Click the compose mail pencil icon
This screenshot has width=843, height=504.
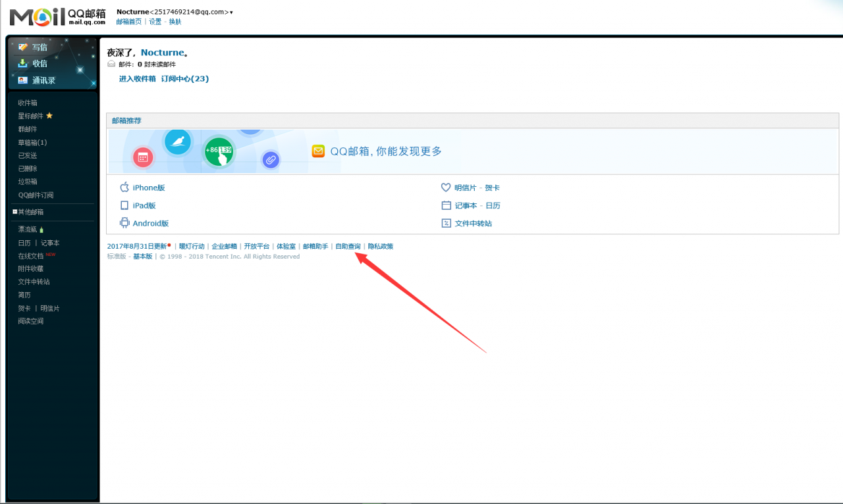click(x=23, y=47)
